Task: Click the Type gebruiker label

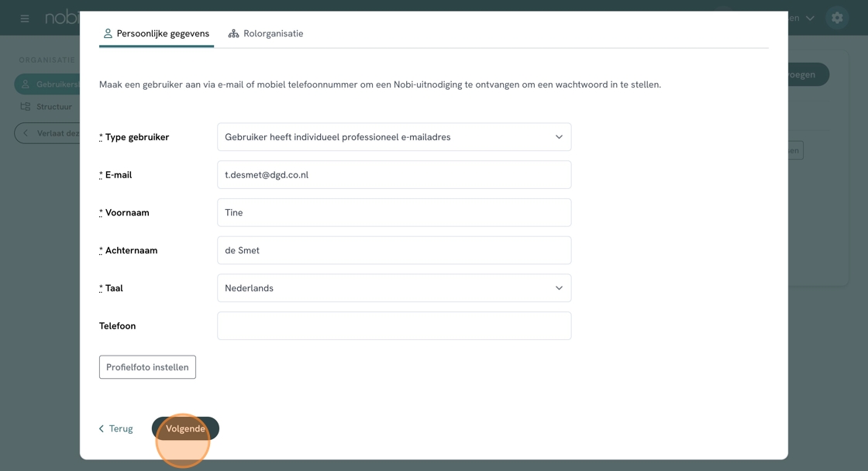Action: [x=136, y=137]
